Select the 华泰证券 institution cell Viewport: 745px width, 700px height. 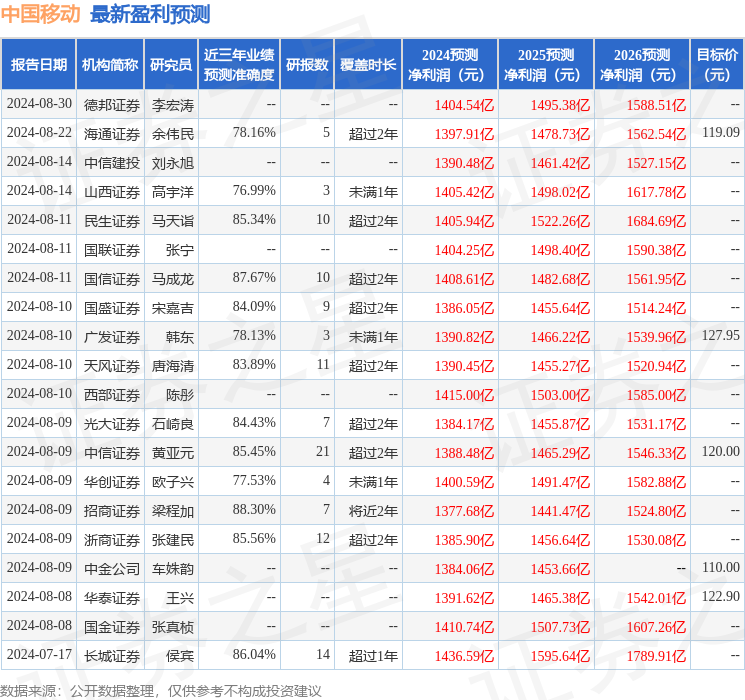[x=112, y=598]
